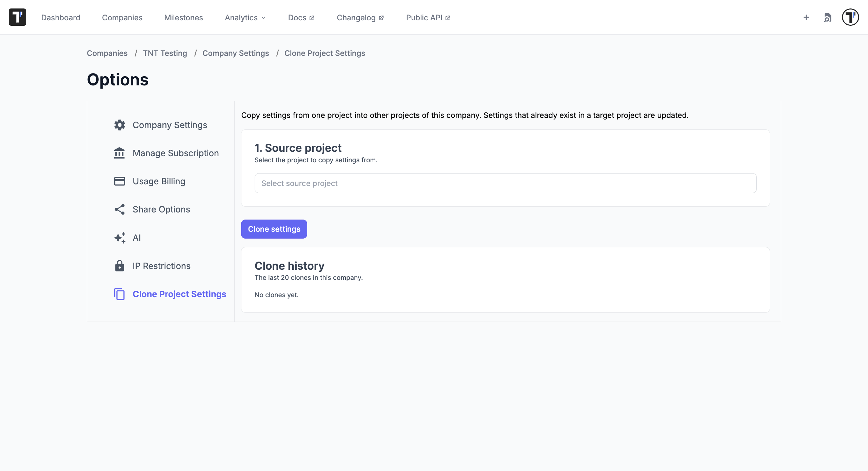Open the user avatar menu

click(x=850, y=17)
